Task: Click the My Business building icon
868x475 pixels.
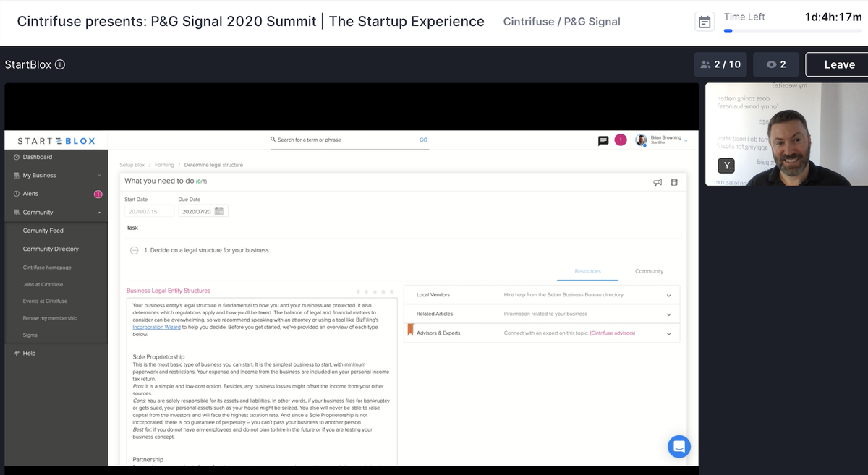Action: [x=16, y=175]
